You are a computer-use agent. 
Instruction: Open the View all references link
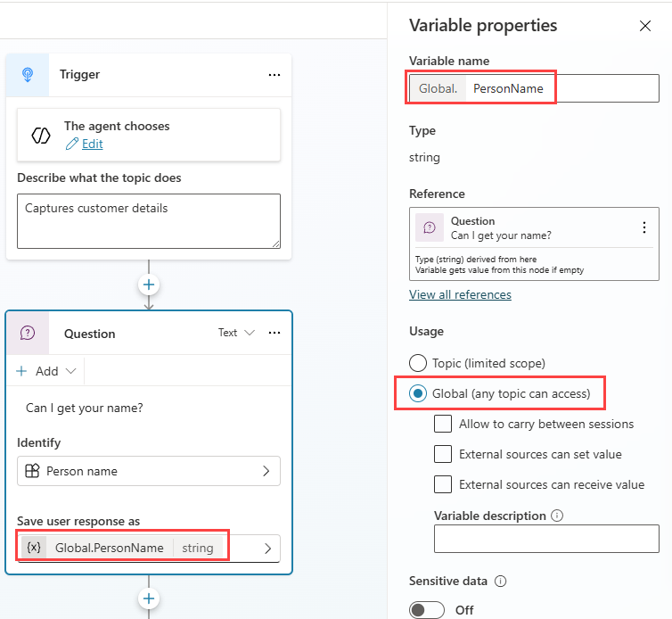coord(460,294)
